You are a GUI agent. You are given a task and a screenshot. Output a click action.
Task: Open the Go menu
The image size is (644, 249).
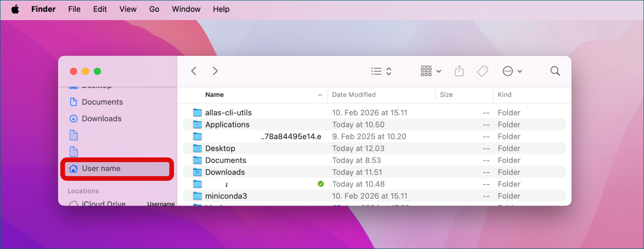pyautogui.click(x=154, y=9)
